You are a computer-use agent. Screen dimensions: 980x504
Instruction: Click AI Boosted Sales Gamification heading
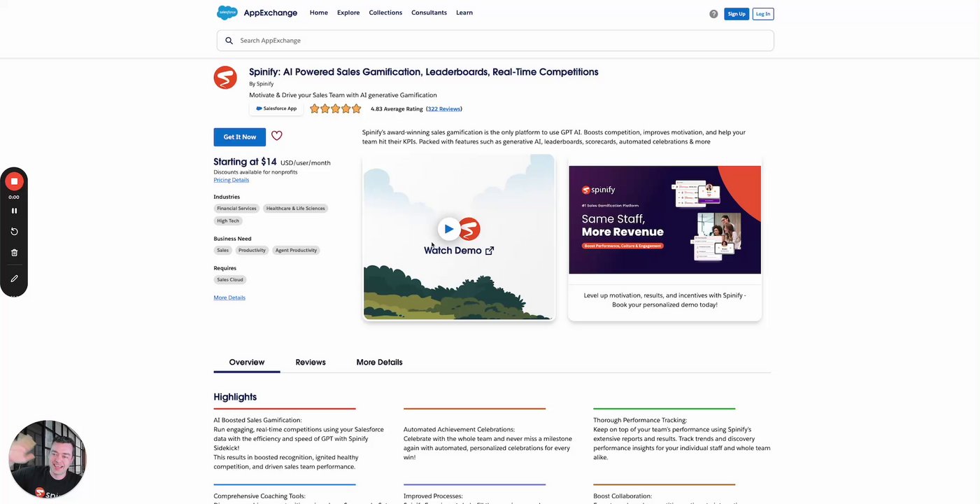tap(257, 421)
